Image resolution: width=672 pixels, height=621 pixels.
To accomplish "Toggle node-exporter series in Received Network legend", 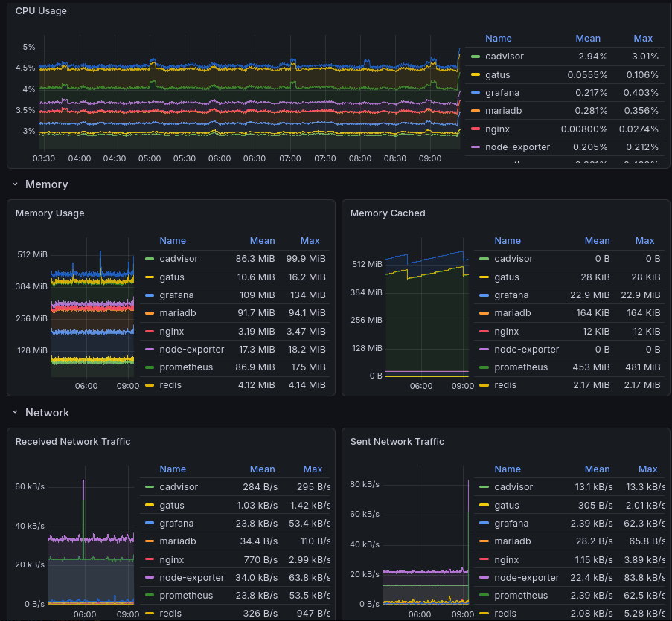I will [191, 578].
